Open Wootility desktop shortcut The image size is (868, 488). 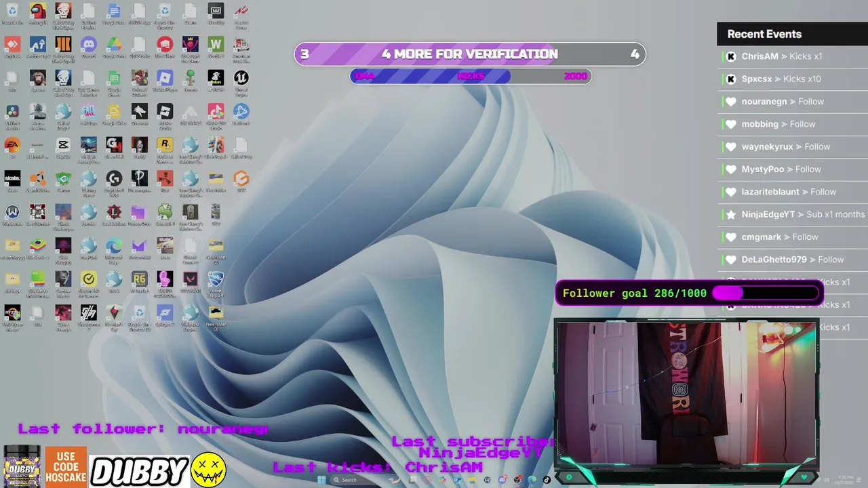(216, 15)
